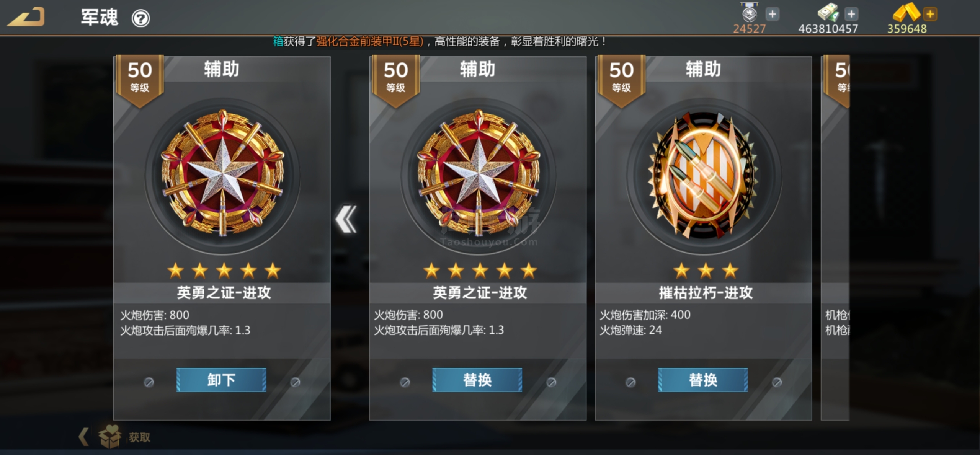Open the 获取 gift box icon
This screenshot has height=455, width=980.
tap(110, 436)
